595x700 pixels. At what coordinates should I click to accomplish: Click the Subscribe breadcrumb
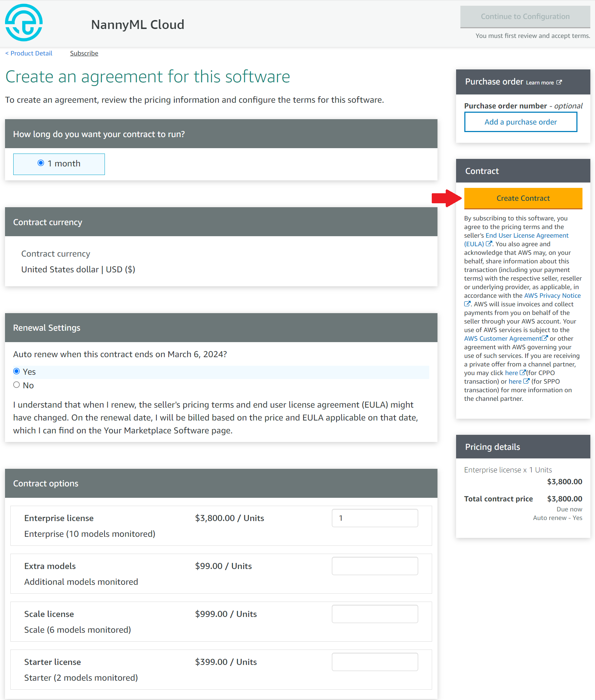[84, 53]
